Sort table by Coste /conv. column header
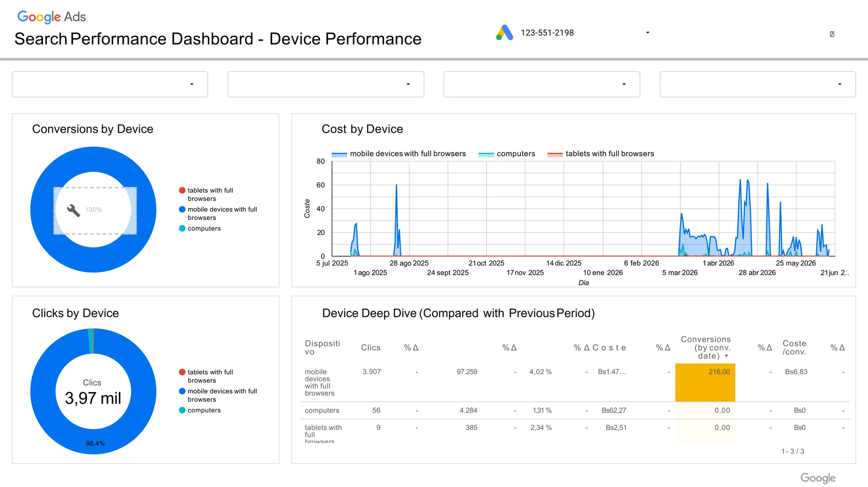Viewport: 868px width, 487px height. tap(794, 347)
